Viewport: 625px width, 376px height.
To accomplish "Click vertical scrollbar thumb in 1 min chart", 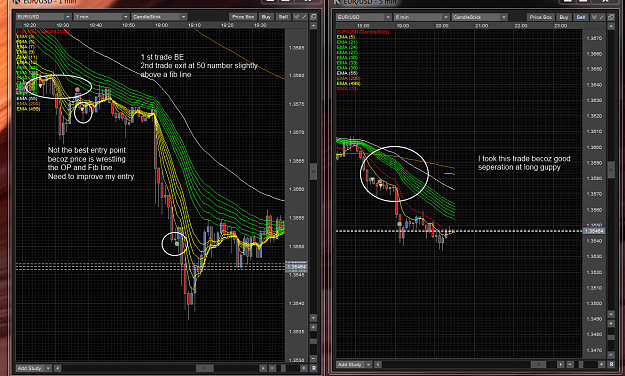I will point(314,171).
